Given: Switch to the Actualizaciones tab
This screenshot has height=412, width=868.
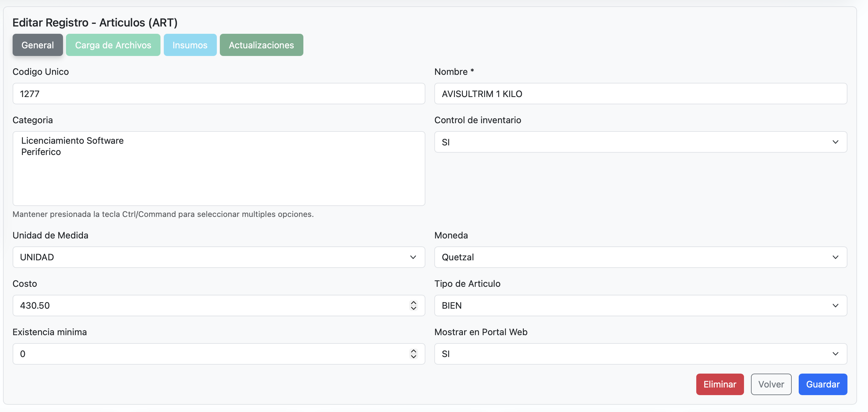Looking at the screenshot, I should (261, 45).
